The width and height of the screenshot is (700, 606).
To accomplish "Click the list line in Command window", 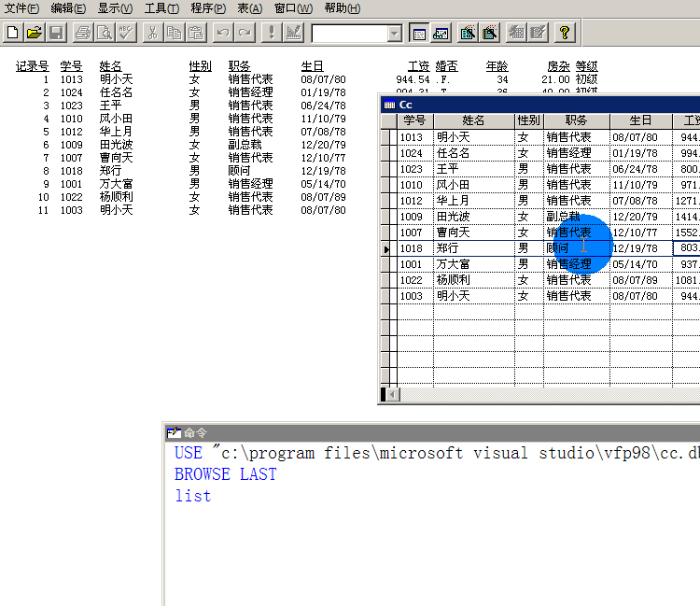I will pyautogui.click(x=193, y=496).
